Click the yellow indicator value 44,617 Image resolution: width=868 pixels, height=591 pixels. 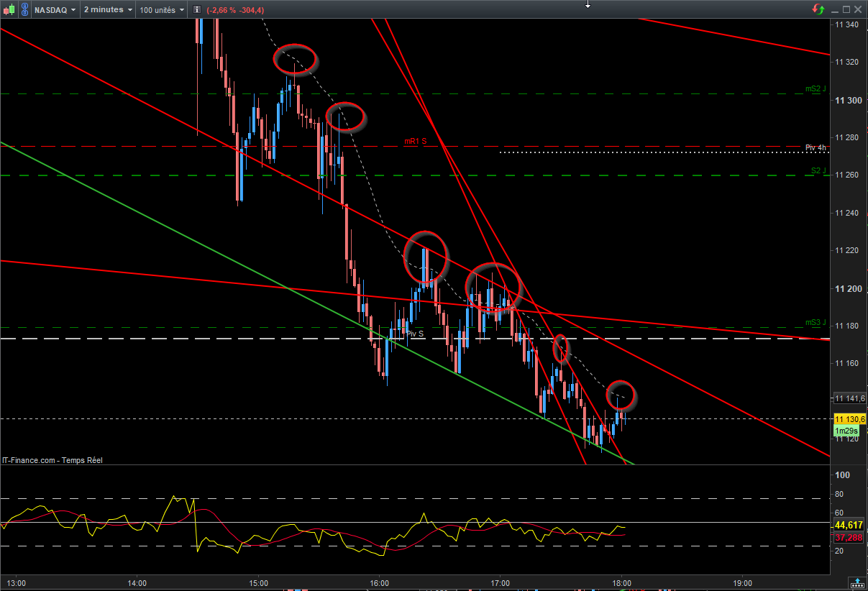tap(848, 525)
